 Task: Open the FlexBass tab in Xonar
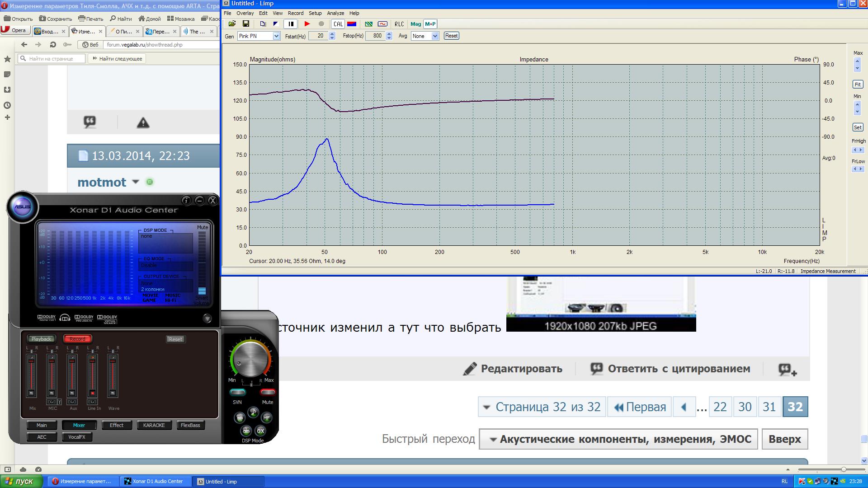[190, 425]
